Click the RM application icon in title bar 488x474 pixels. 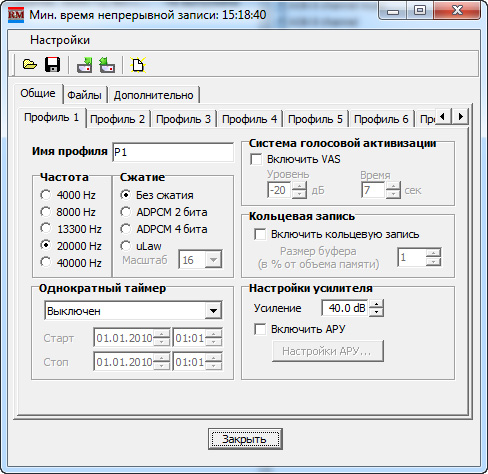point(16,15)
